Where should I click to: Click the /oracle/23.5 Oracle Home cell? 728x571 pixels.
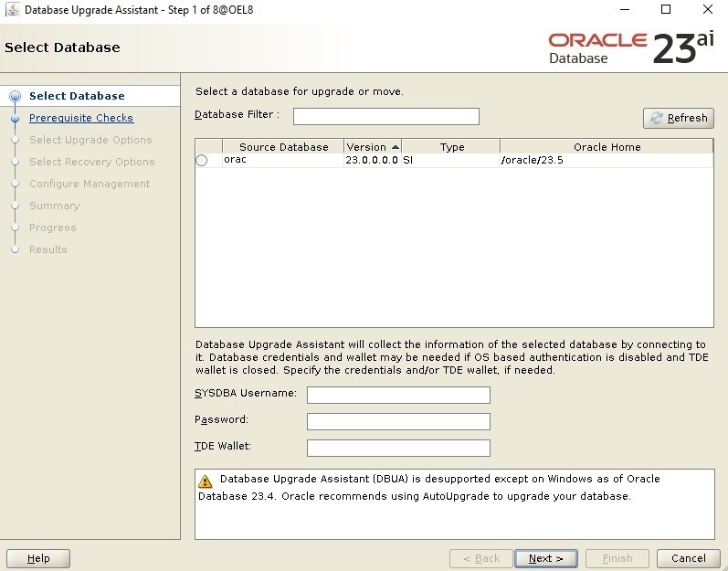pyautogui.click(x=607, y=160)
